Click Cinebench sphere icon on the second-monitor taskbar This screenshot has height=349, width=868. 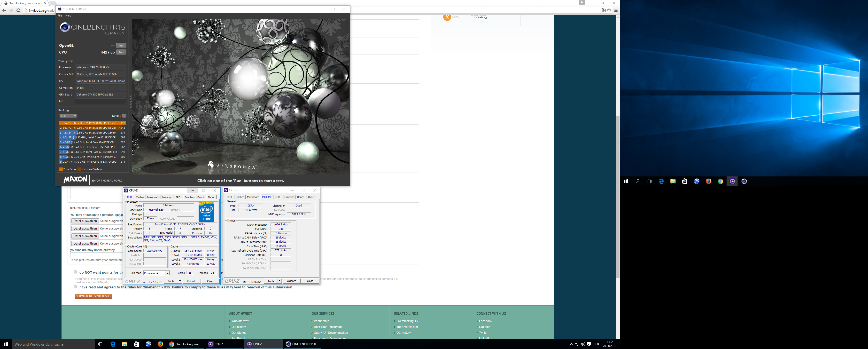pos(744,182)
